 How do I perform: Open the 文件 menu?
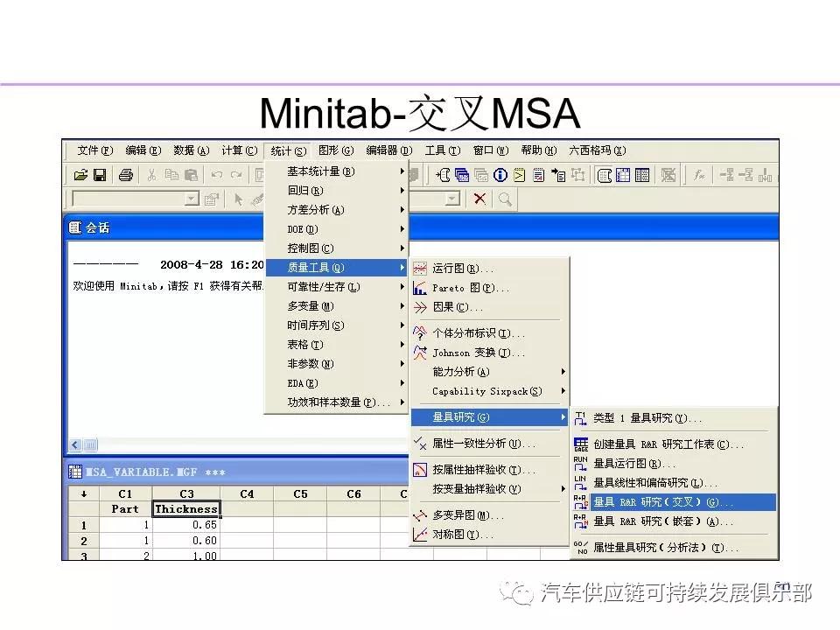(x=94, y=150)
